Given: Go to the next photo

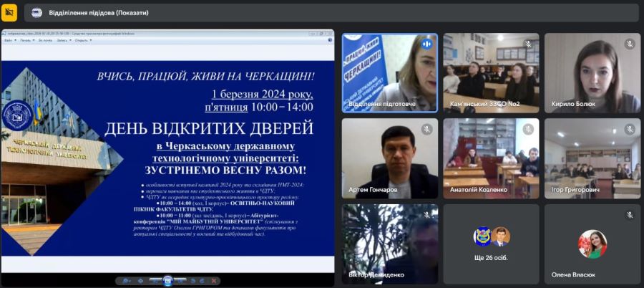Looking at the screenshot, I should coord(180,281).
